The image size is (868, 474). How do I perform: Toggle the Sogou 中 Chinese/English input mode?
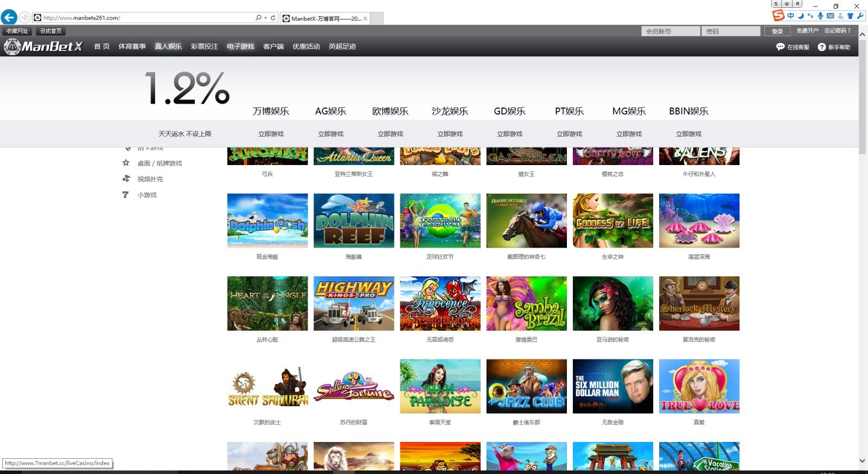790,16
